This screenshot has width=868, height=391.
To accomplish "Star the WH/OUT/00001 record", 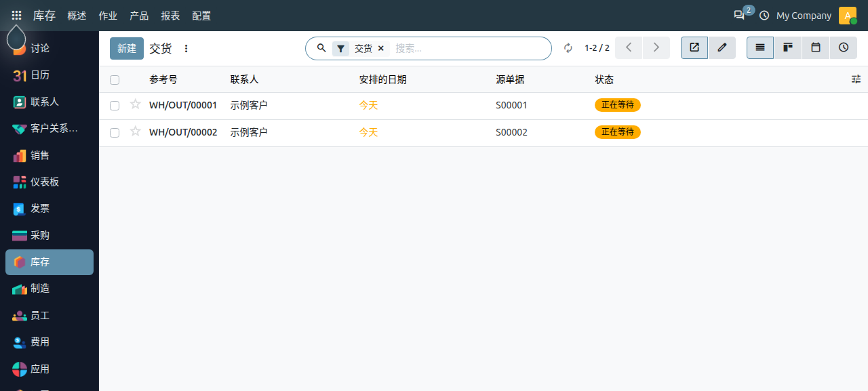I will (136, 104).
